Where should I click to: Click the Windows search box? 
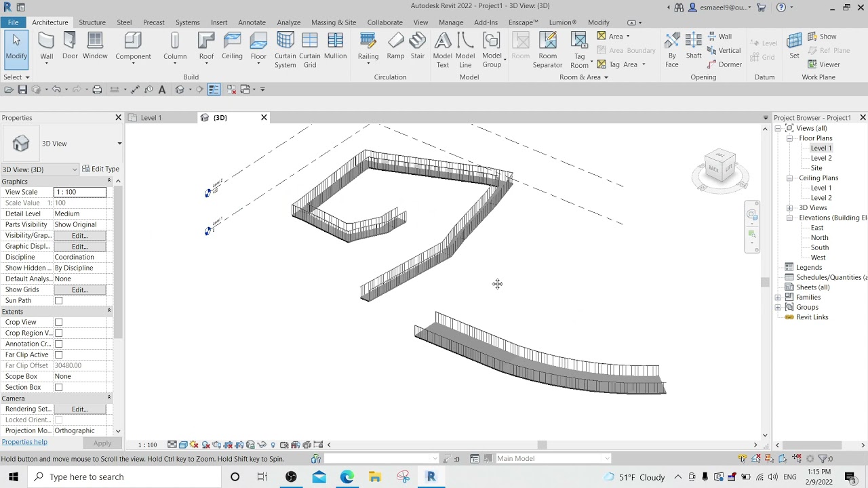[124, 477]
